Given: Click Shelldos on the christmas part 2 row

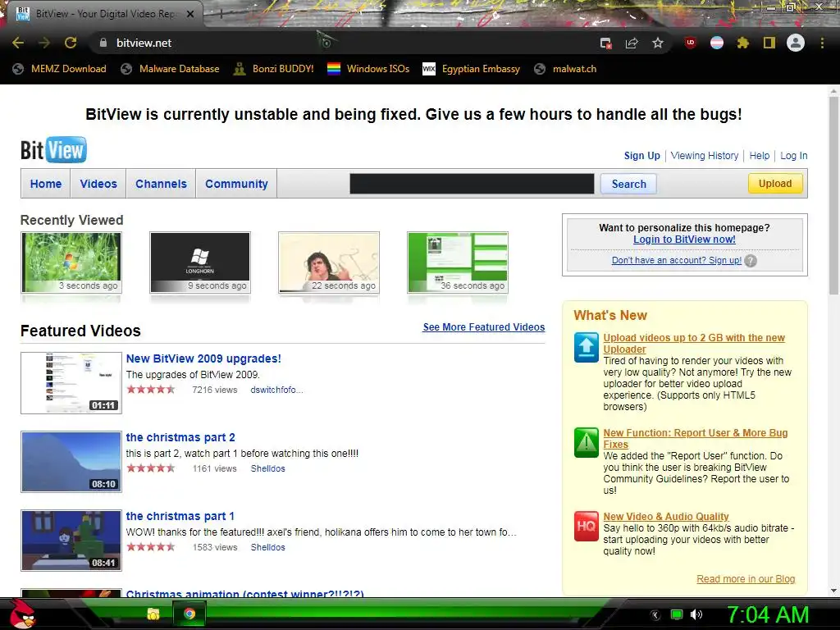Looking at the screenshot, I should click(268, 468).
